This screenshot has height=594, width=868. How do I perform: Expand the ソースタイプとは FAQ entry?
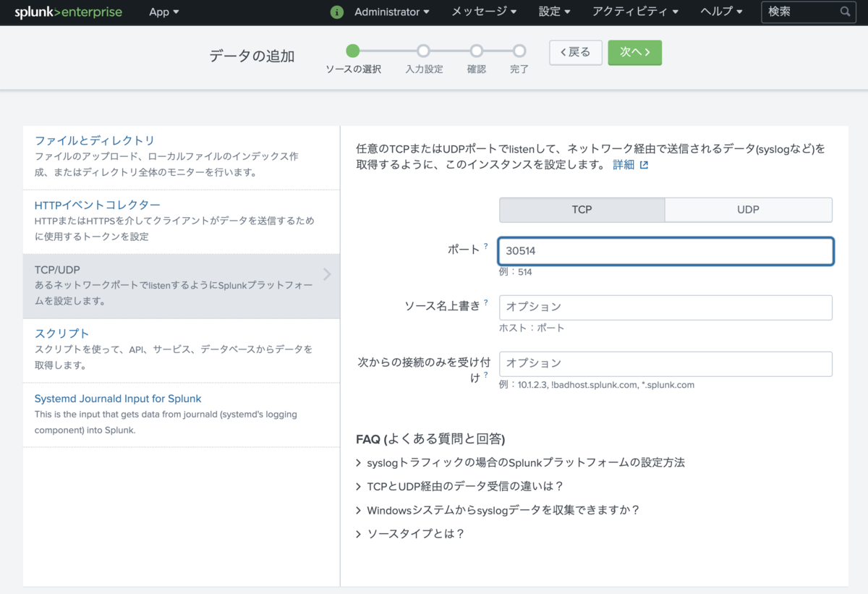pyautogui.click(x=414, y=533)
